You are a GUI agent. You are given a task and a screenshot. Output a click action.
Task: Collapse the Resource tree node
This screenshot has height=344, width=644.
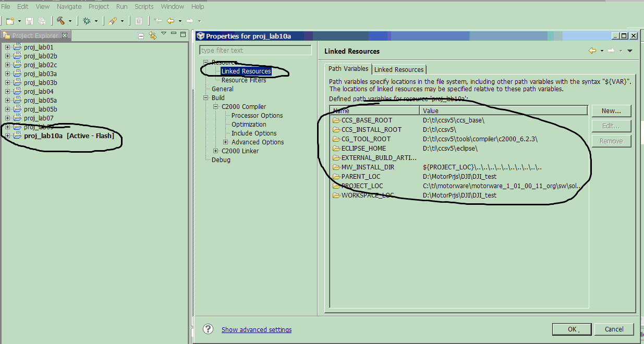(x=206, y=62)
